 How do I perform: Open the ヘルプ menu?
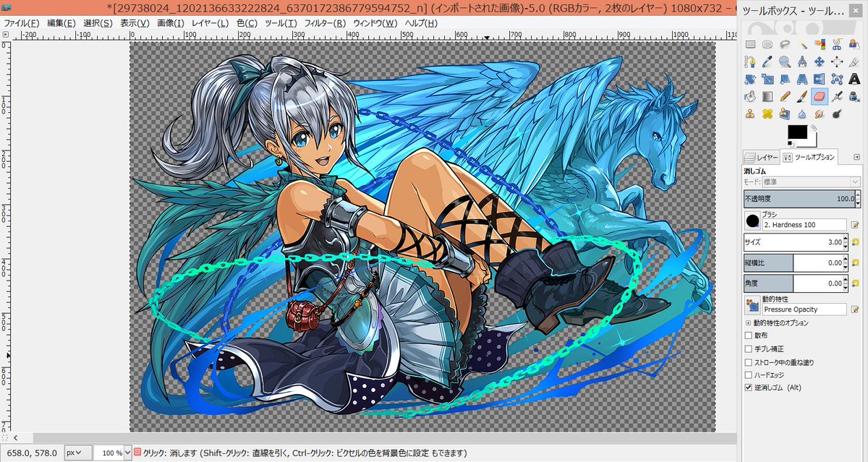pyautogui.click(x=420, y=23)
